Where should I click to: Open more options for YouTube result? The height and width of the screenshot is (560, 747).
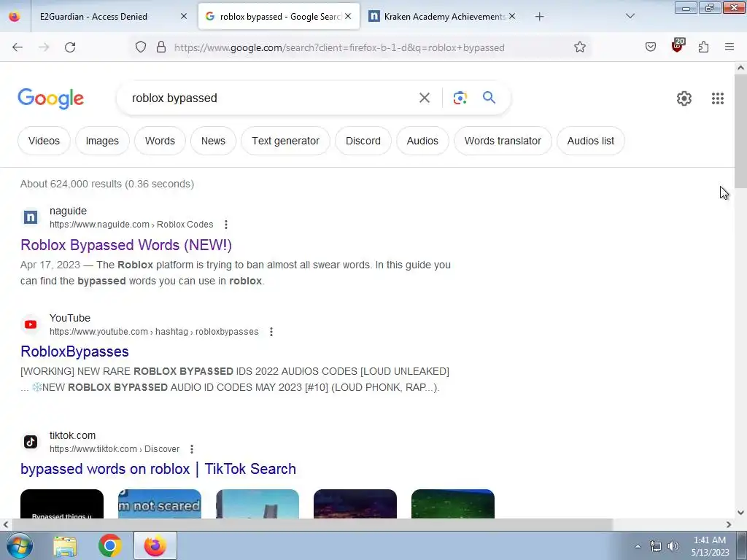coord(271,332)
